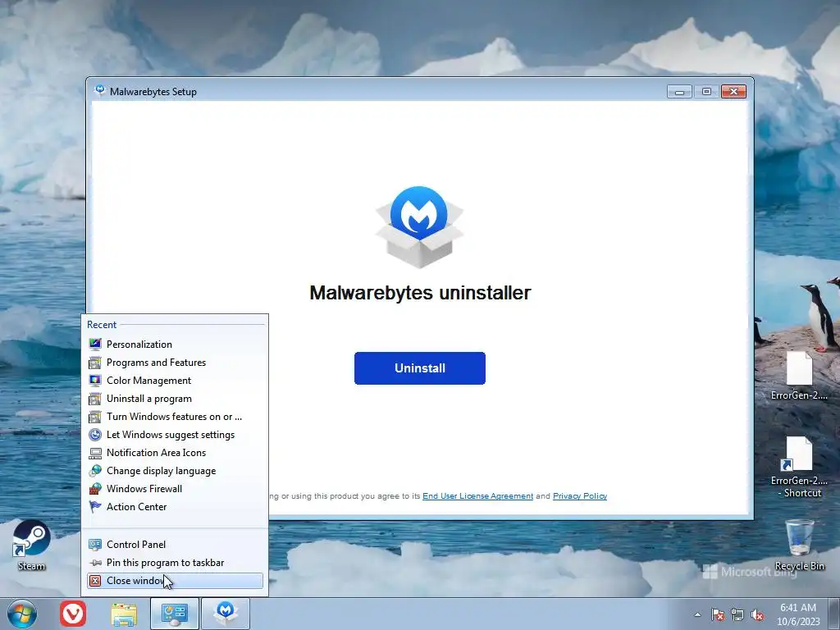Launch Control Panel from the jump list
This screenshot has width=840, height=630.
[x=175, y=545]
